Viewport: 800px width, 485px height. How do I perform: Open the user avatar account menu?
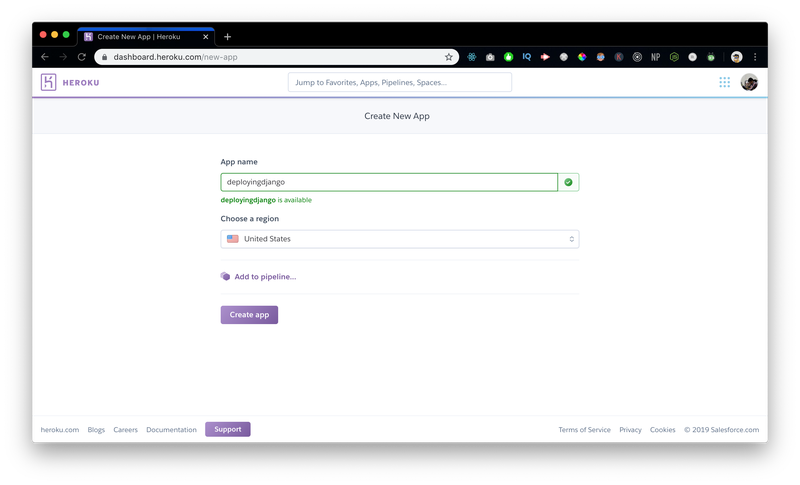[749, 82]
